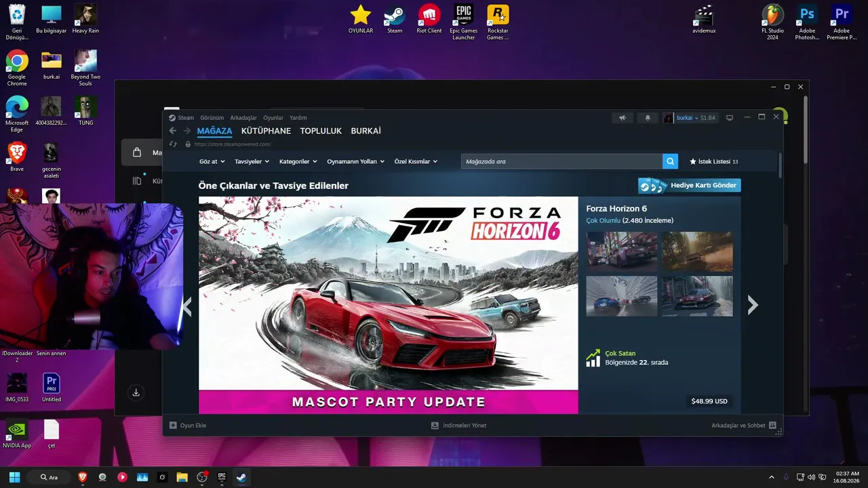The width and height of the screenshot is (868, 488).
Task: Click the Steam store page vertical scrollbar
Action: (780, 165)
